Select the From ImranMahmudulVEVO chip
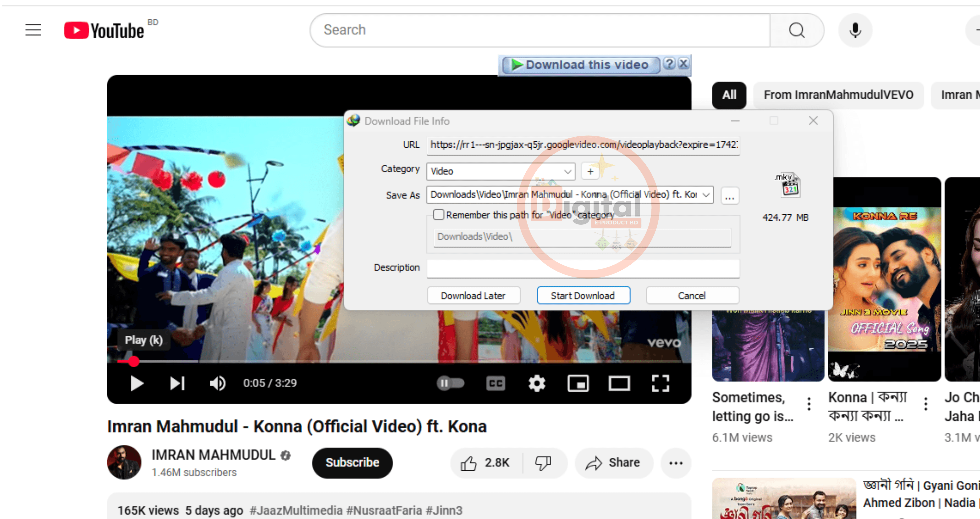The image size is (980, 519). pyautogui.click(x=838, y=95)
